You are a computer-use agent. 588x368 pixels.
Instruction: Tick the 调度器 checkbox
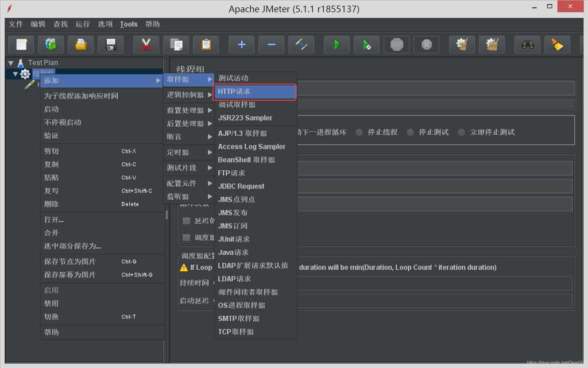point(187,237)
